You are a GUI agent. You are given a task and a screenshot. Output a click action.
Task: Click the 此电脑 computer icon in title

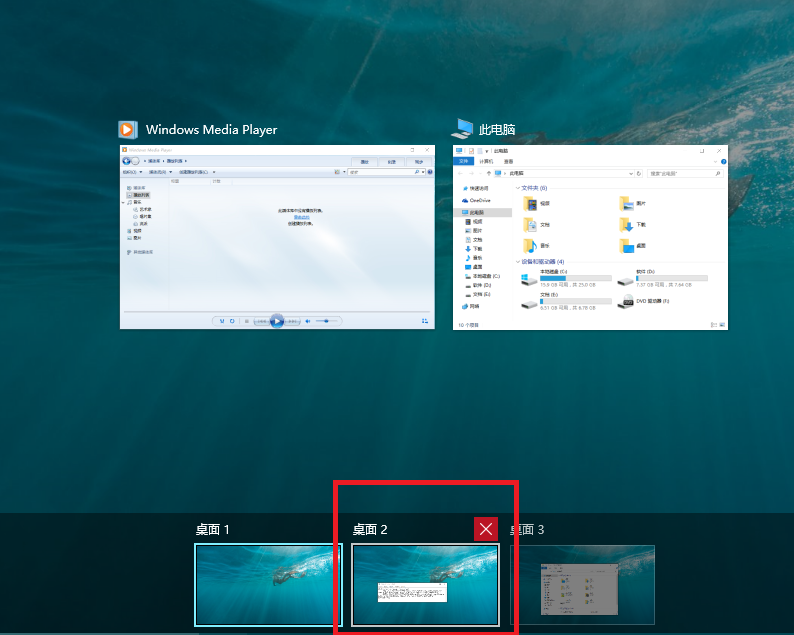coord(461,129)
